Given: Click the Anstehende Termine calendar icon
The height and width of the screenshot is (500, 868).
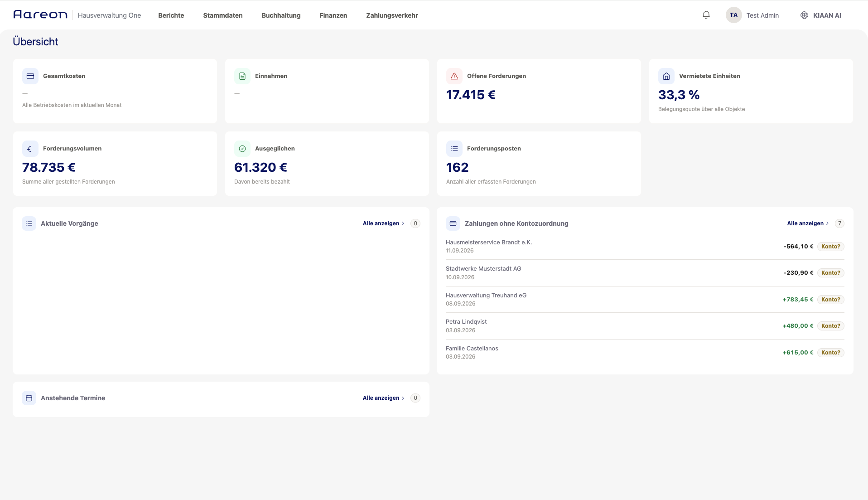Looking at the screenshot, I should pos(29,398).
